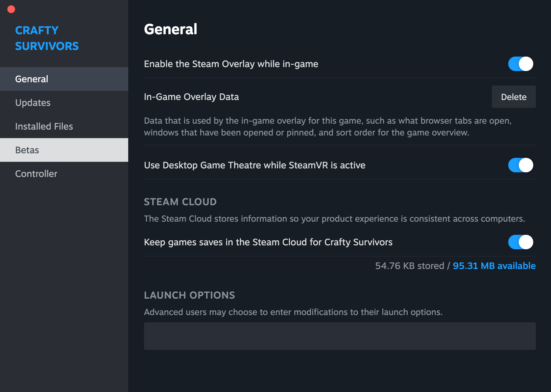Screen dimensions: 551x392
Task: Click the General page heading
Action: (171, 29)
